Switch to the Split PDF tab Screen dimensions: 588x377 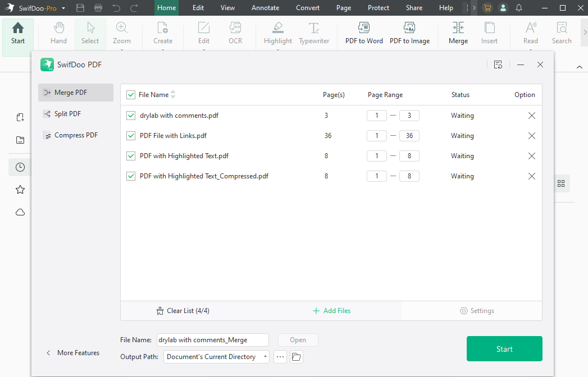[x=67, y=114]
